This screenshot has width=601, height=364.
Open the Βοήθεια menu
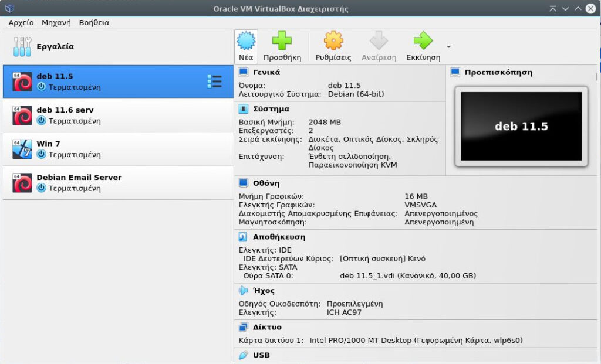[94, 23]
